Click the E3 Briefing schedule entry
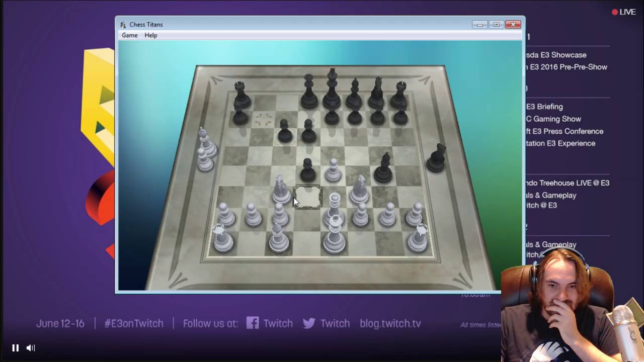The width and height of the screenshot is (644, 362). [x=544, y=107]
